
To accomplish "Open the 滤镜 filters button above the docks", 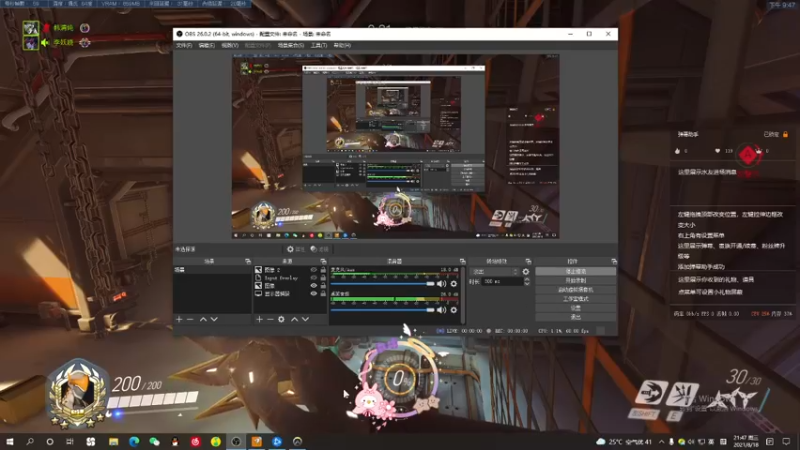I will point(319,249).
